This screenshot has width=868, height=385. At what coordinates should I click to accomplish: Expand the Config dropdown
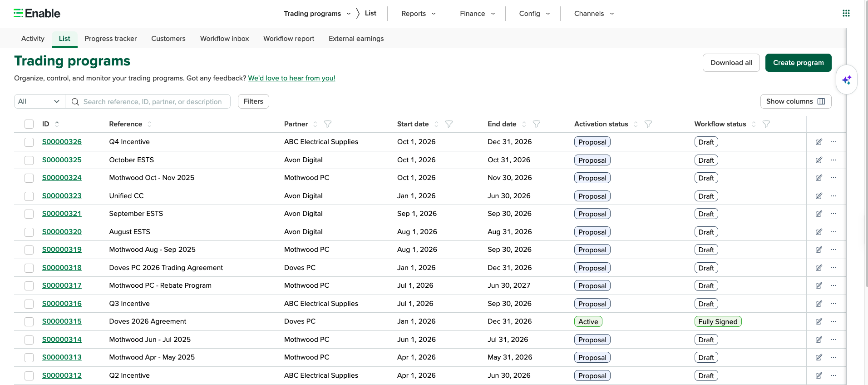click(535, 14)
